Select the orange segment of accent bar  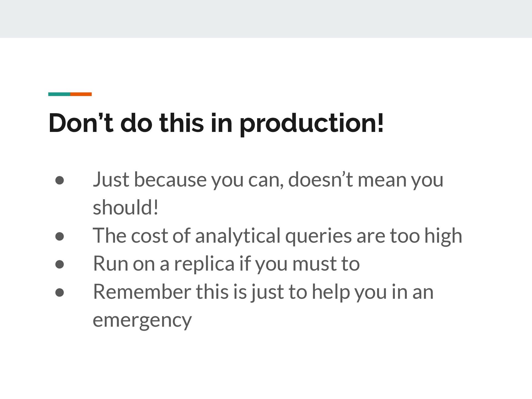[x=81, y=94]
